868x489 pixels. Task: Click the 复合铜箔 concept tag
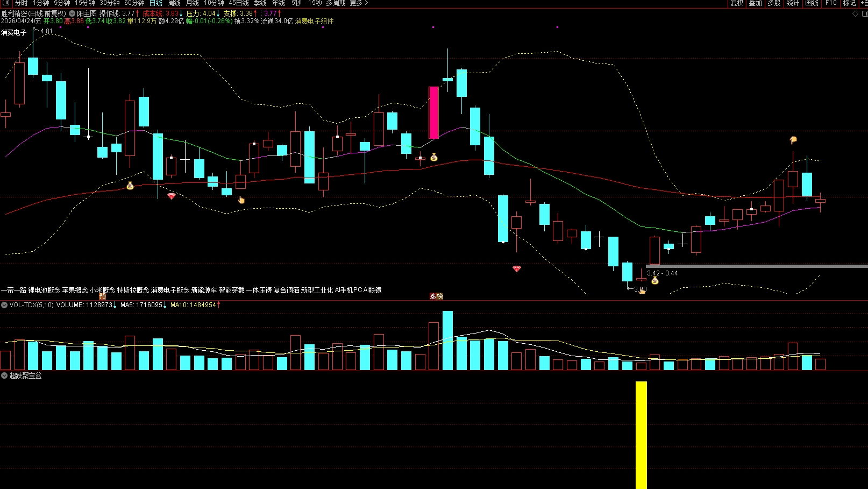tap(286, 290)
